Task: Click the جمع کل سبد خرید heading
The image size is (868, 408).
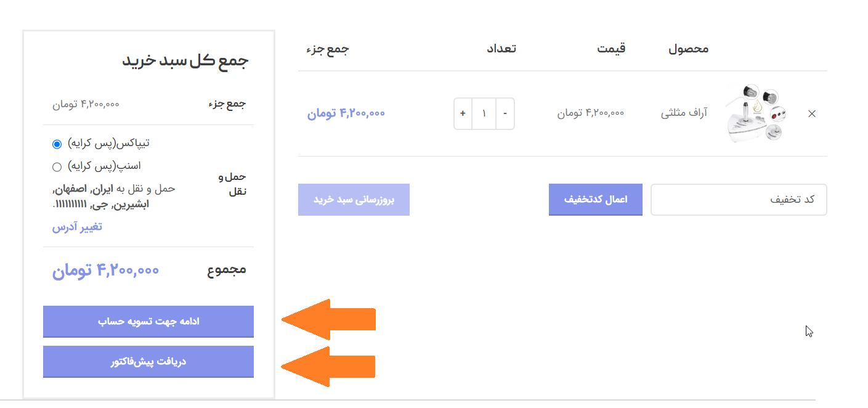Action: click(x=185, y=61)
